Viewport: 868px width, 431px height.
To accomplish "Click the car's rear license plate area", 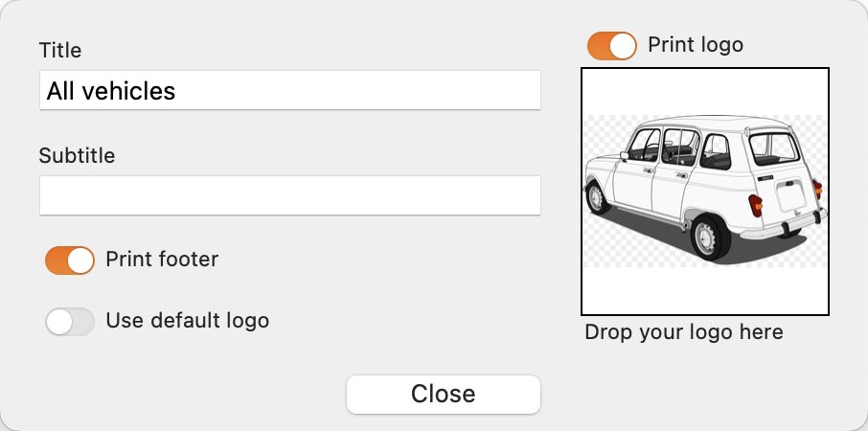I will pos(791,196).
